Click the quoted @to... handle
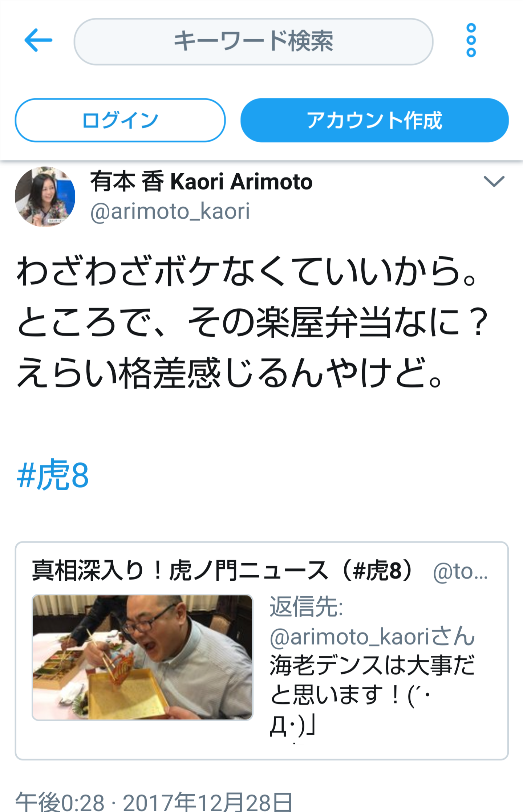The height and width of the screenshot is (812, 523). (461, 572)
